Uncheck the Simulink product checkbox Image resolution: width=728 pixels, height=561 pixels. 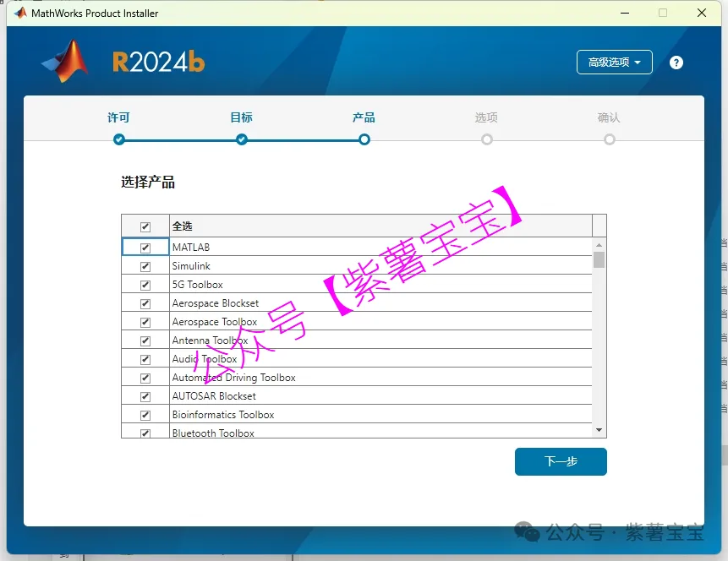point(145,266)
